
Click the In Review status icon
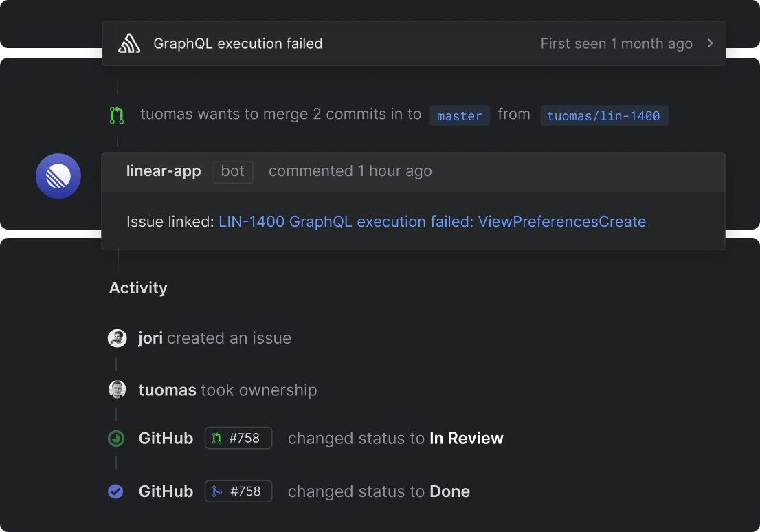116,439
